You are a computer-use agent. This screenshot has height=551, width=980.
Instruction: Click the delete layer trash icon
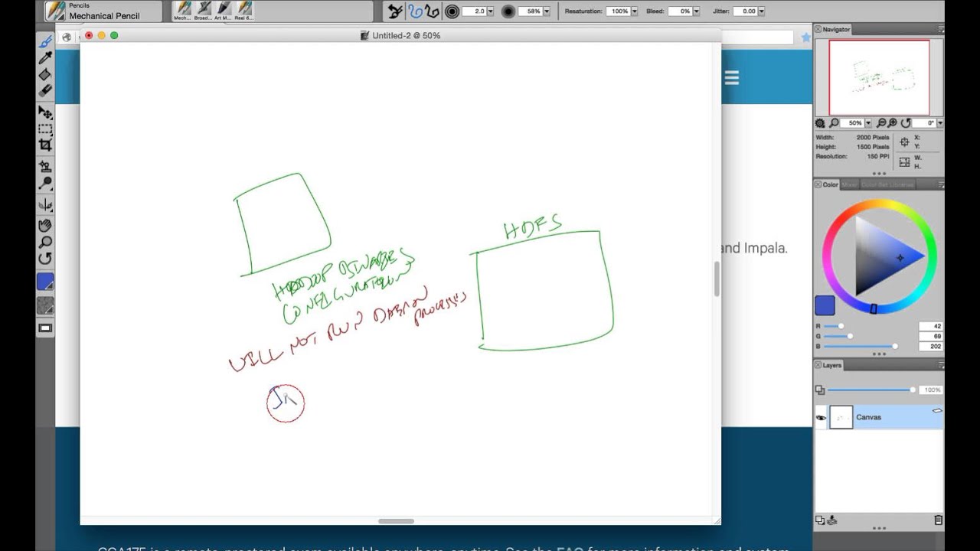pos(938,520)
